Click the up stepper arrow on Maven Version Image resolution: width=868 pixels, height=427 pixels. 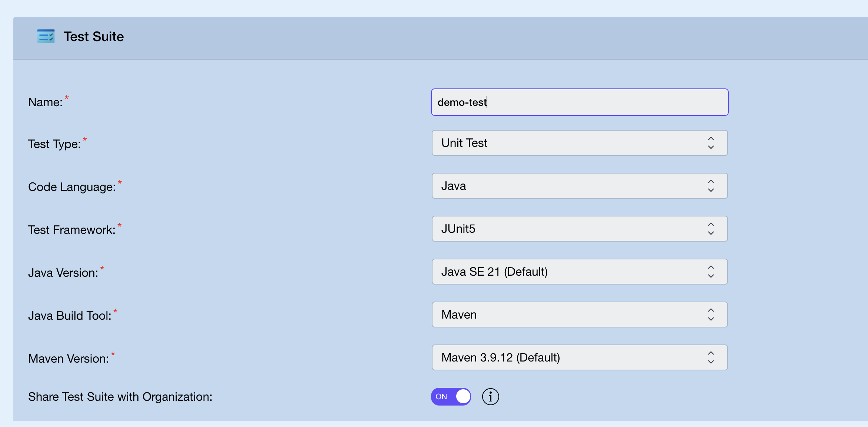(711, 353)
